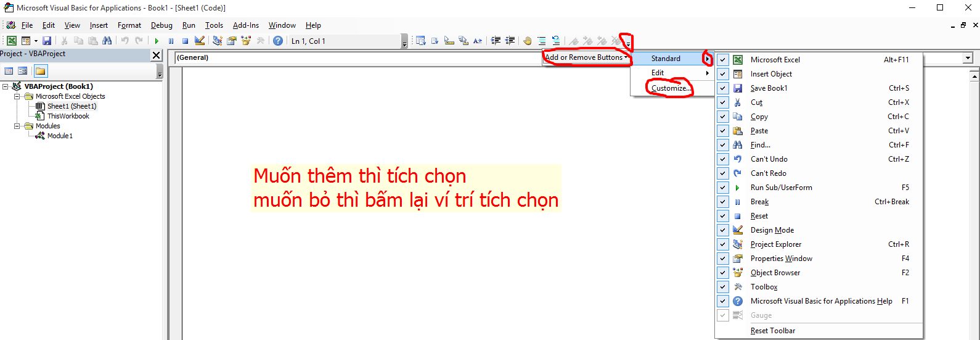Open the Insert UserForm dropdown arrow
Screen dimensions: 980x340
(x=36, y=41)
